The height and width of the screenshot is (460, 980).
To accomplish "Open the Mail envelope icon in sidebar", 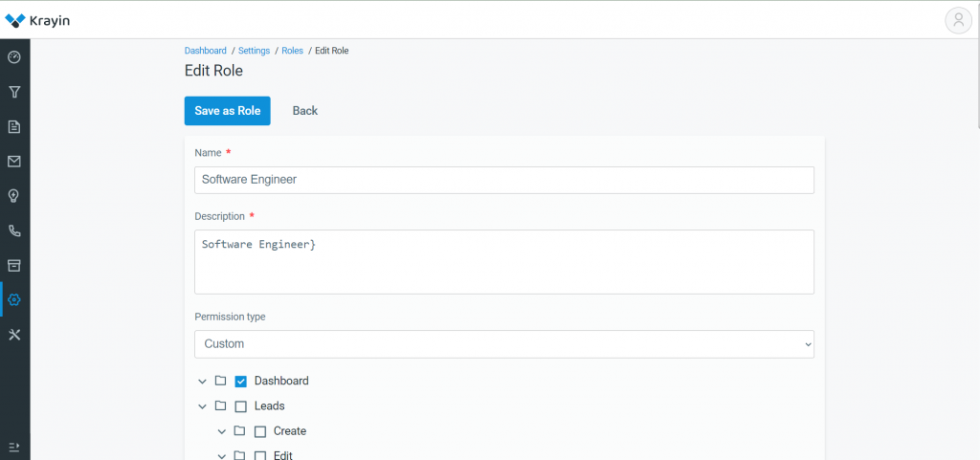I will tap(14, 162).
